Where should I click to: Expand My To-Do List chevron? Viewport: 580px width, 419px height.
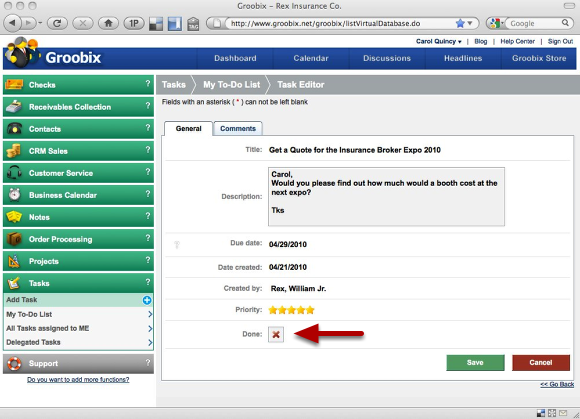[150, 314]
